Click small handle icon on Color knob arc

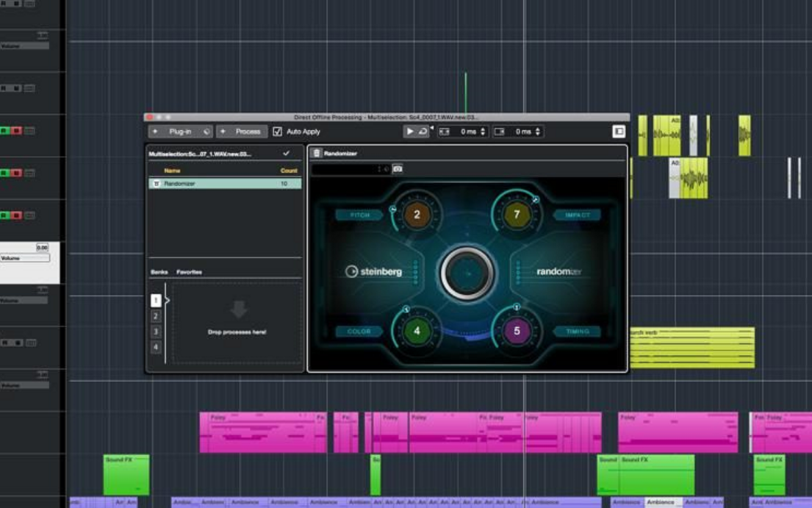406,310
